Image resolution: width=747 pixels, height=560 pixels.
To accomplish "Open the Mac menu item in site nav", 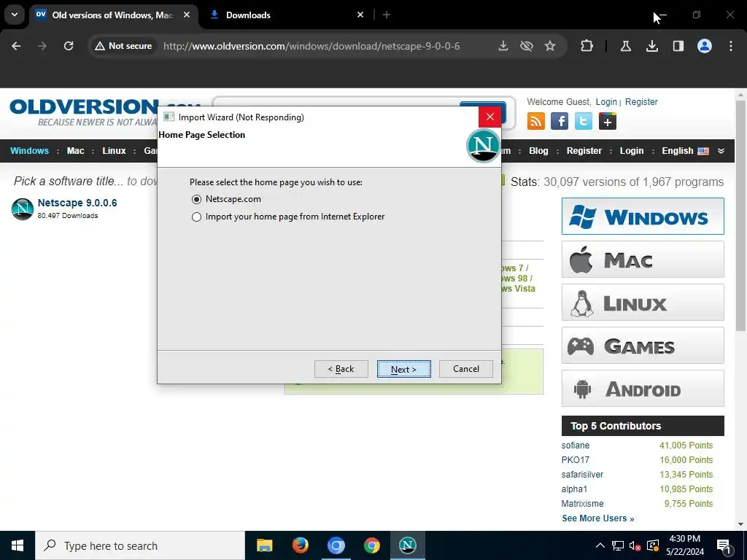I will [x=75, y=151].
